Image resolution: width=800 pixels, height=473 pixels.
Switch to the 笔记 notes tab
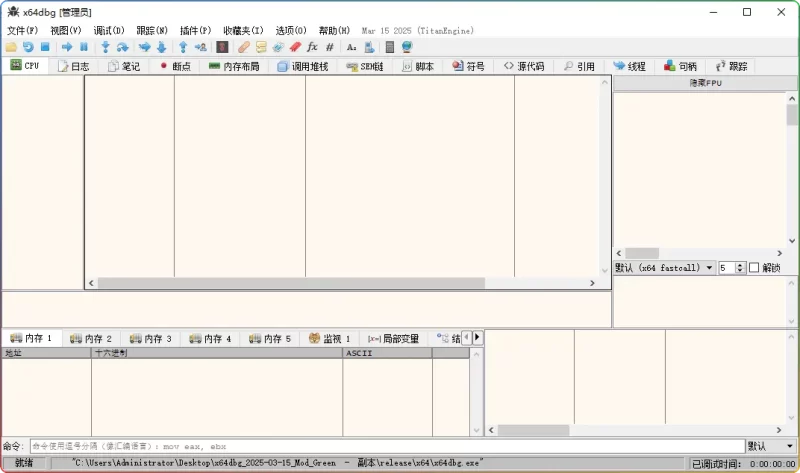(124, 66)
